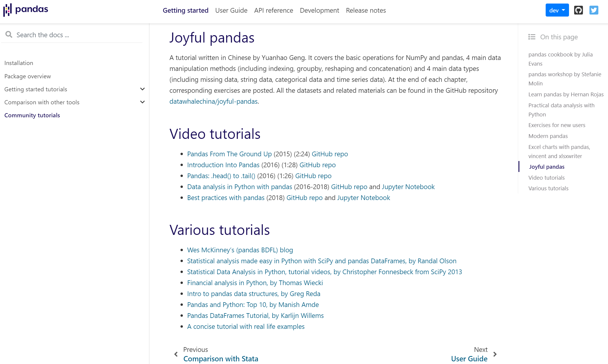The width and height of the screenshot is (608, 364).
Task: Expand Comparison with other tools chevron
Action: point(142,102)
